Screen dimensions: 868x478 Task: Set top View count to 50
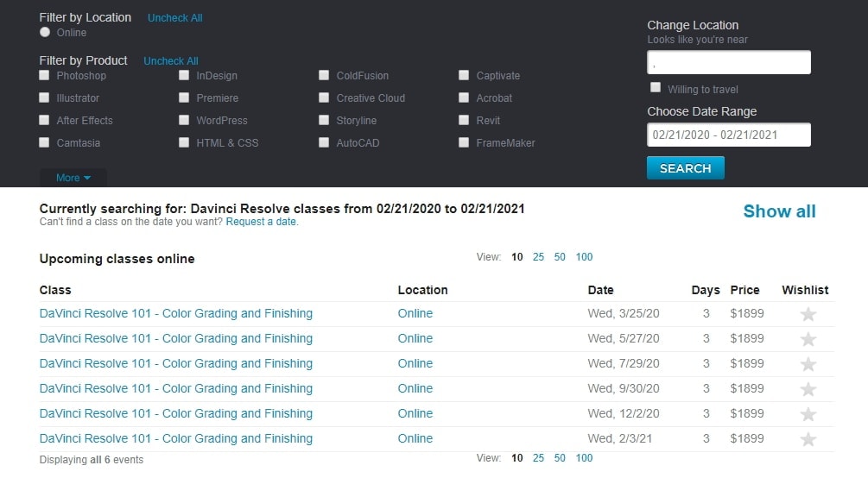pyautogui.click(x=560, y=257)
